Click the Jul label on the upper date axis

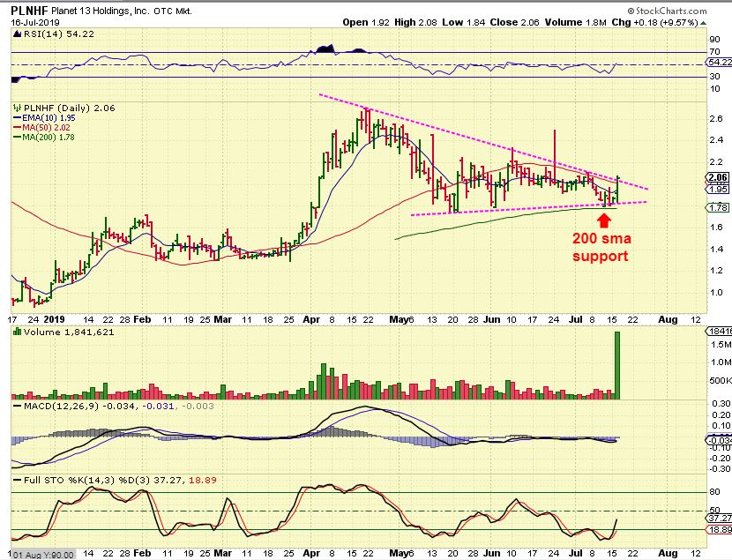(x=576, y=319)
